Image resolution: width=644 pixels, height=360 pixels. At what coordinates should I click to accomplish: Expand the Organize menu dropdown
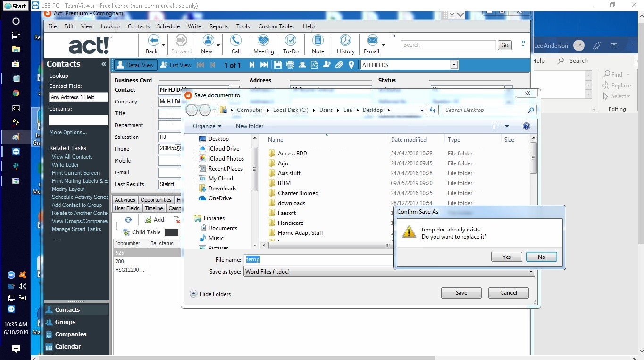coord(207,126)
